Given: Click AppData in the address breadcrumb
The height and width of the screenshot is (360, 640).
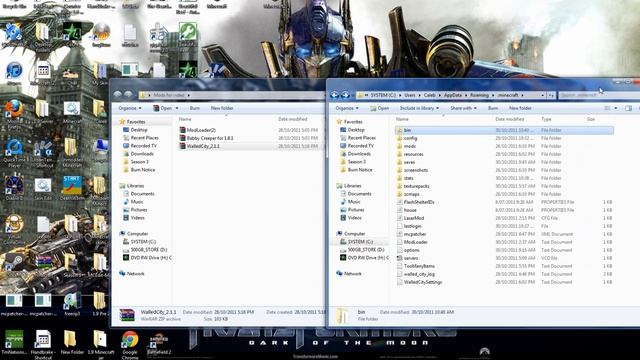Looking at the screenshot, I should coord(453,95).
